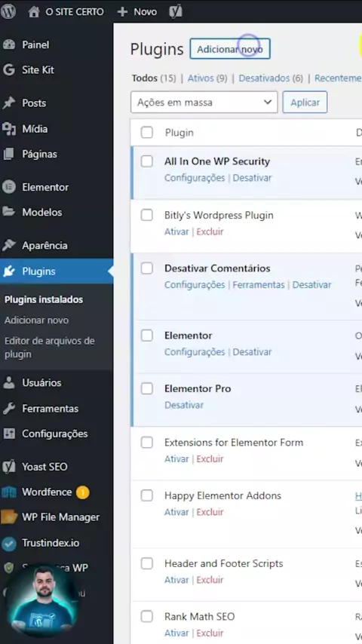
Task: Open the site home icon
Action: (x=34, y=12)
